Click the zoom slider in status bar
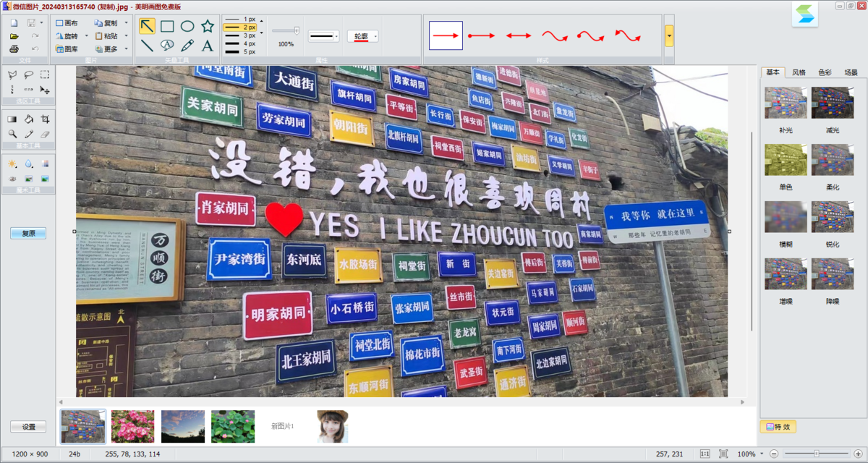 (x=817, y=454)
